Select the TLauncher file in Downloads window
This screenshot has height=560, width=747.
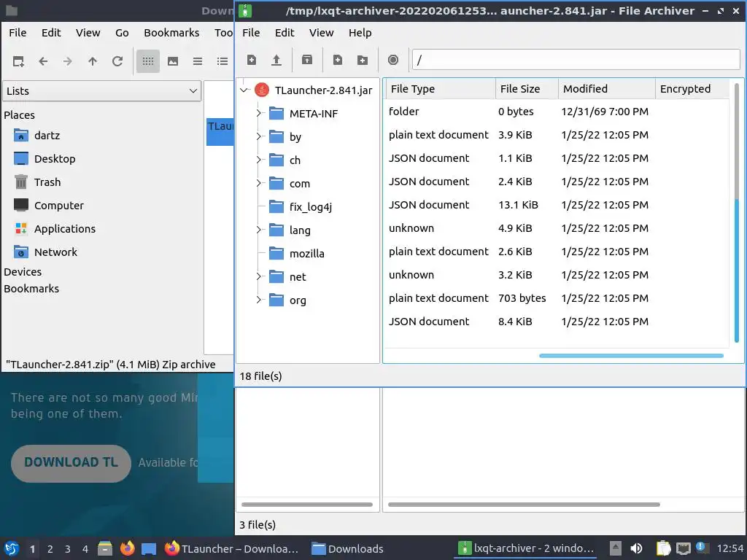pos(220,131)
